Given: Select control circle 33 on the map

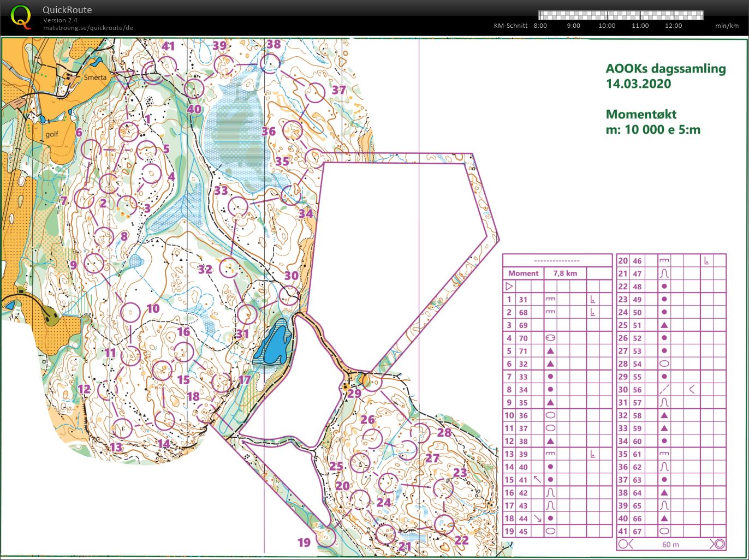Looking at the screenshot, I should coord(237,207).
